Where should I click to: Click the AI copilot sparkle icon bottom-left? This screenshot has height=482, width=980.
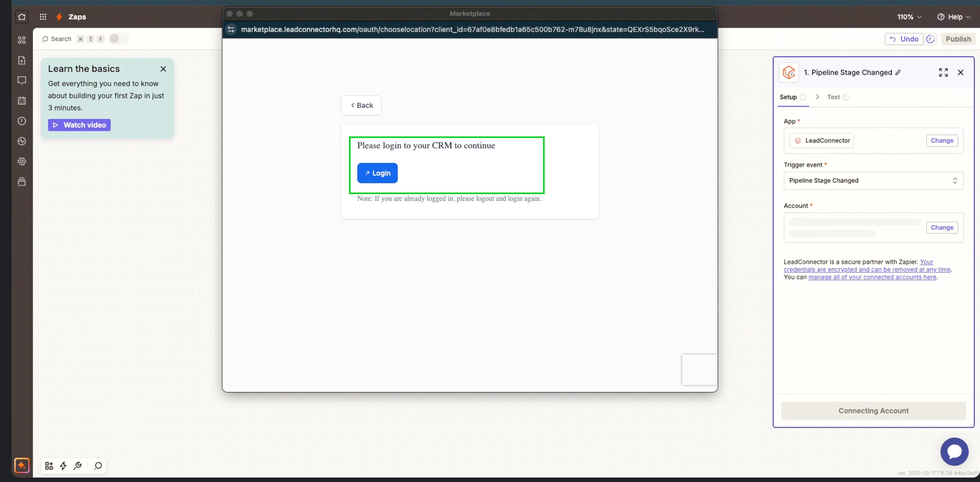point(22,465)
